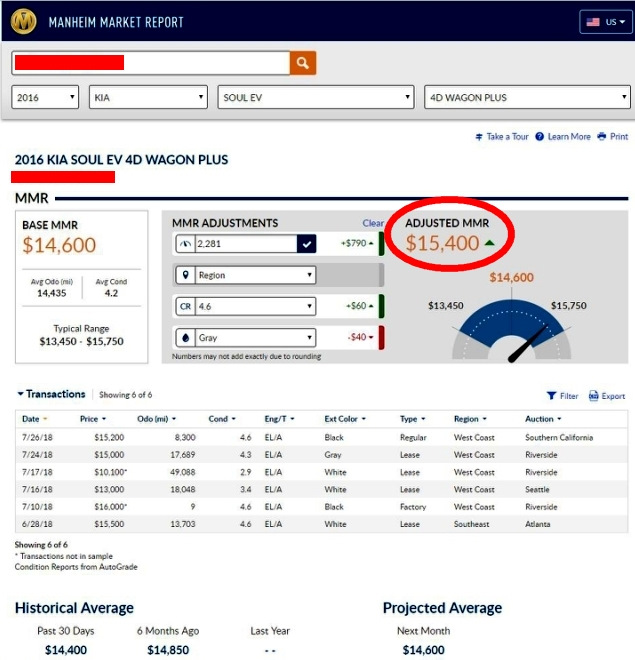
Task: Click the US flag icon
Action: coord(593,22)
